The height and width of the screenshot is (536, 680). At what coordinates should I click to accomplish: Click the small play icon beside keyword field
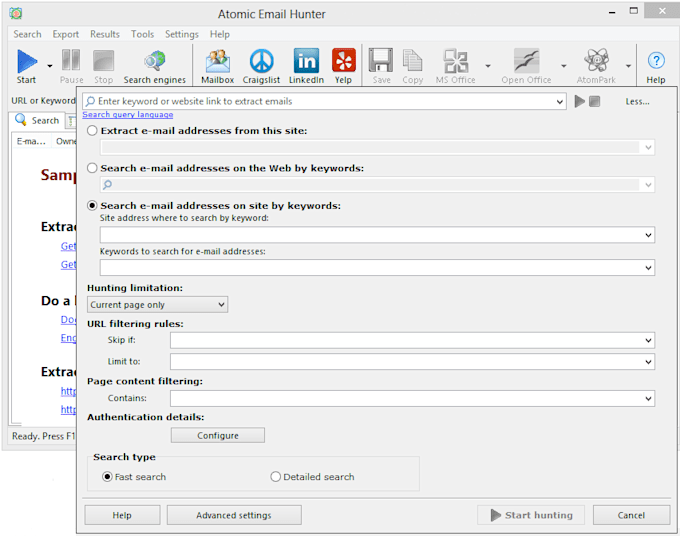pos(579,101)
